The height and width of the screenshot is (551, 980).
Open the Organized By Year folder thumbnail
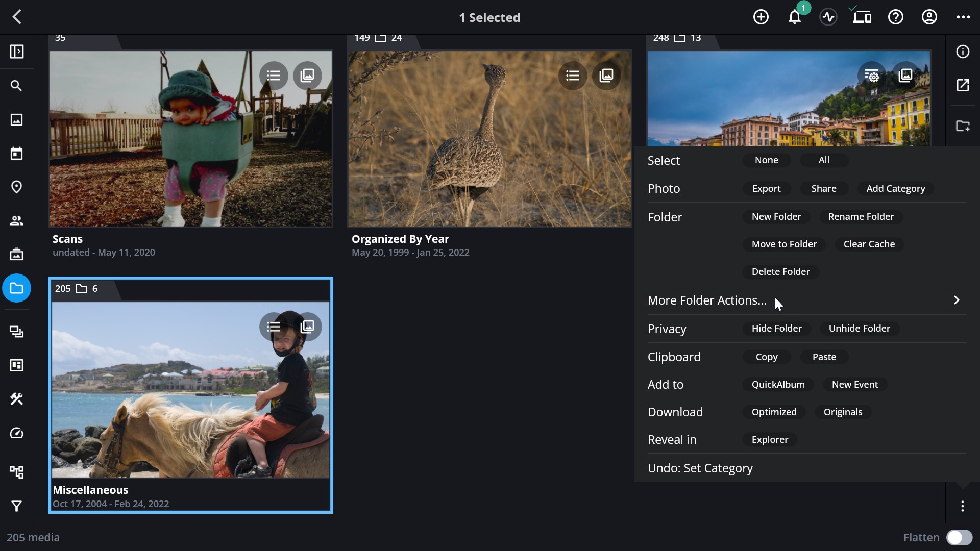(489, 138)
